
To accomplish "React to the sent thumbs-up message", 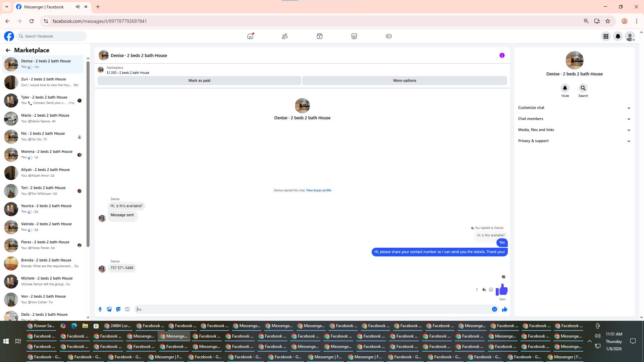I will point(491,290).
